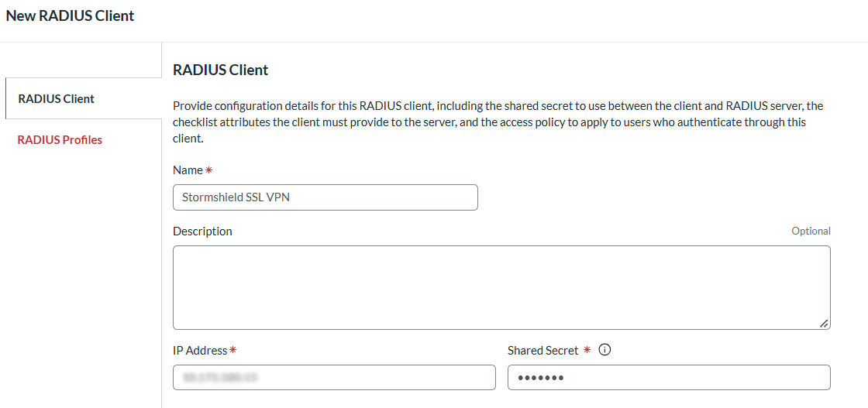868x408 pixels.
Task: Click the IP Address label
Action: click(201, 350)
